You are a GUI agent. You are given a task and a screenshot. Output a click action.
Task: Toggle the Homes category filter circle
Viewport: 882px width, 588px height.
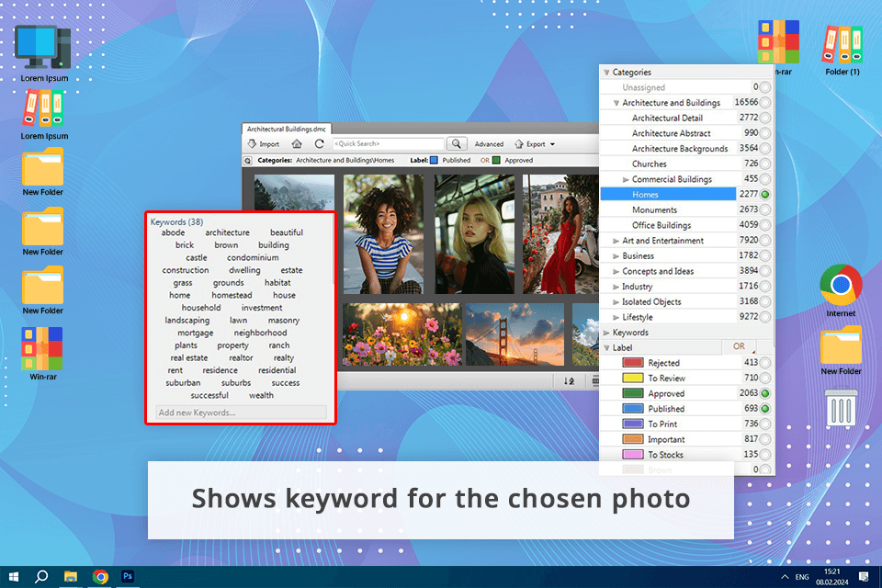pos(765,195)
